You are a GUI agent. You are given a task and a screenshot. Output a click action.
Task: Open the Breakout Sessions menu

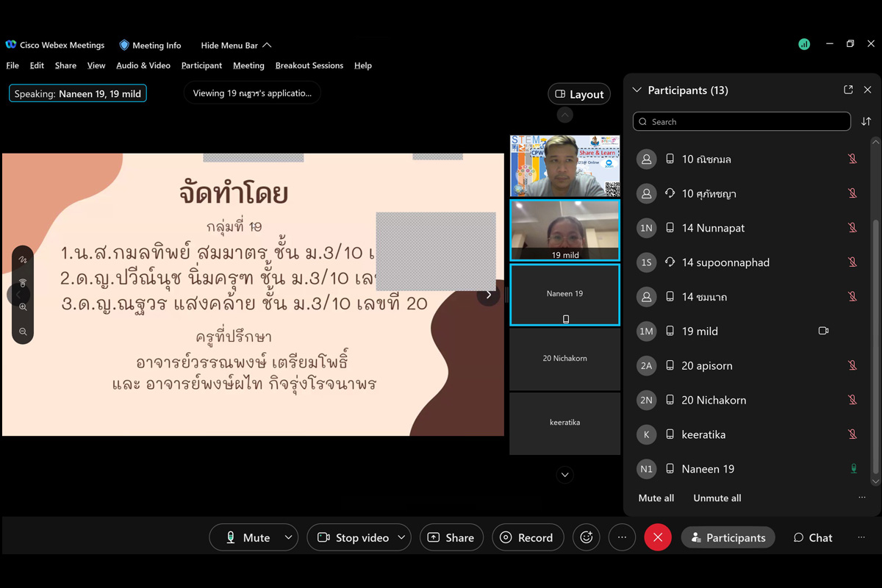pyautogui.click(x=309, y=65)
